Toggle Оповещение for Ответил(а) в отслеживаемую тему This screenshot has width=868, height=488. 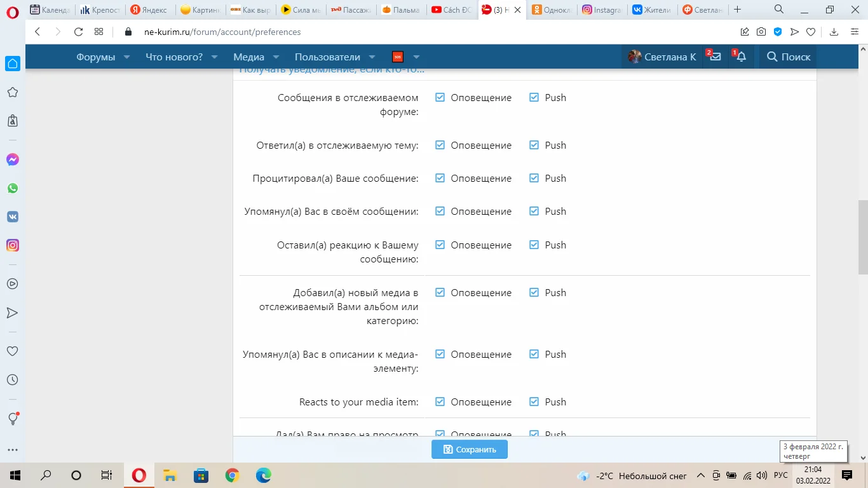click(x=440, y=145)
